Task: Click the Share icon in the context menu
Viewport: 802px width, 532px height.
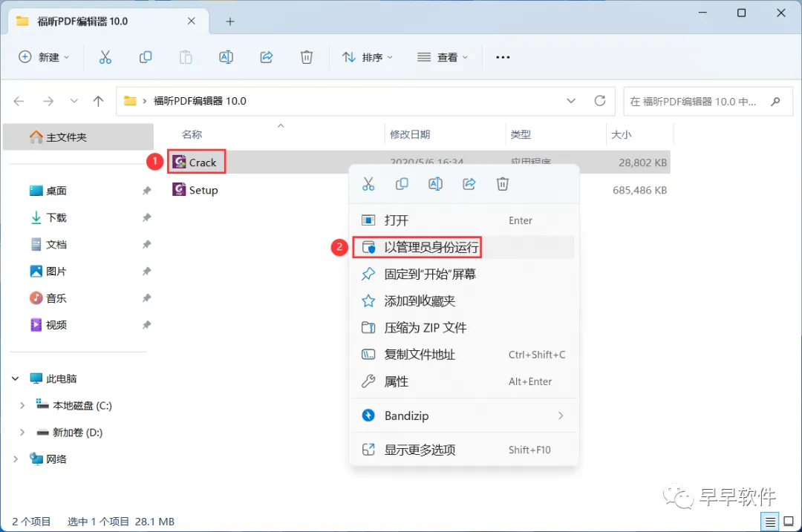Action: point(469,184)
